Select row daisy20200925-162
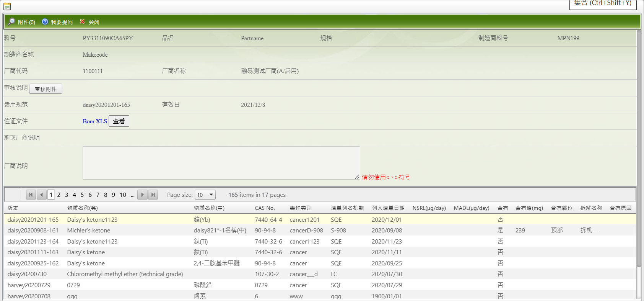644x301 pixels. coord(320,263)
